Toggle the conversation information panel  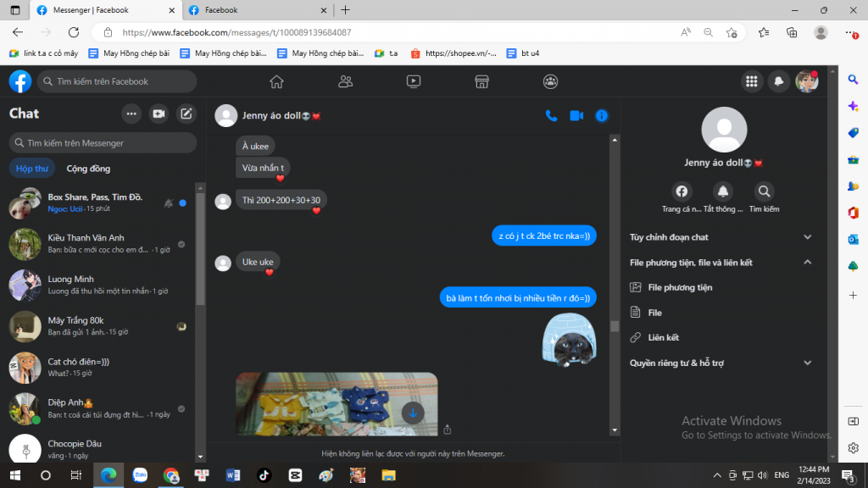tap(602, 115)
